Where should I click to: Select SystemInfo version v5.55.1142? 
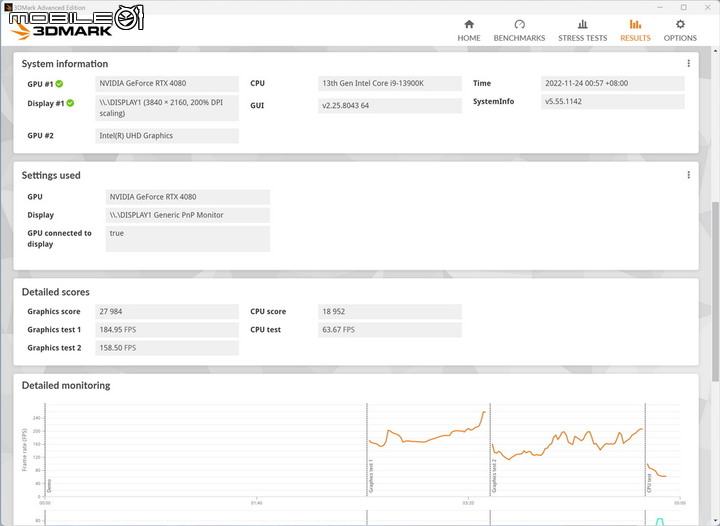(x=613, y=102)
